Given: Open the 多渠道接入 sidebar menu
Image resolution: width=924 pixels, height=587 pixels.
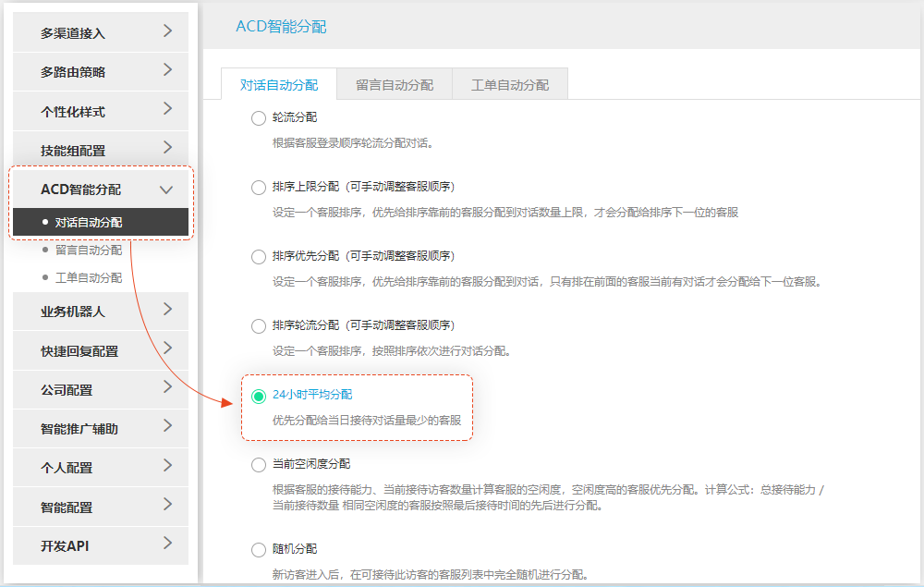Looking at the screenshot, I should point(101,32).
